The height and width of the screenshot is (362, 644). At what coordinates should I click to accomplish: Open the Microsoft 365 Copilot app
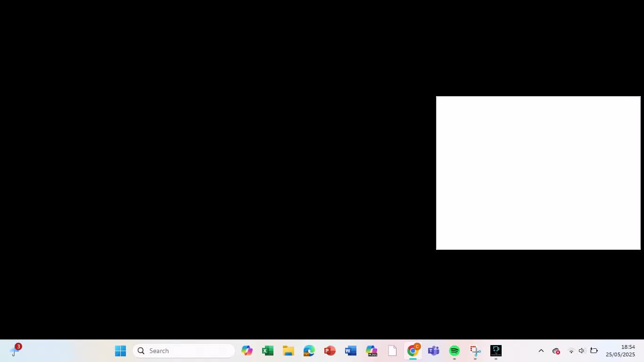372,351
